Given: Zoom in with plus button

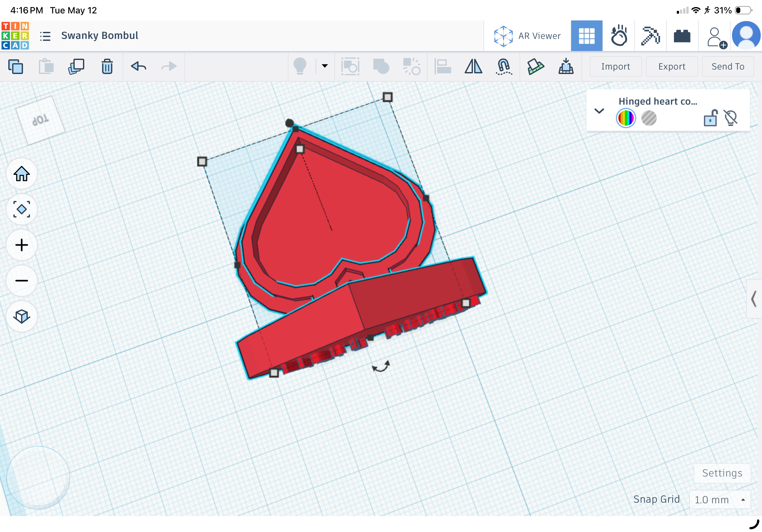Looking at the screenshot, I should coord(22,245).
